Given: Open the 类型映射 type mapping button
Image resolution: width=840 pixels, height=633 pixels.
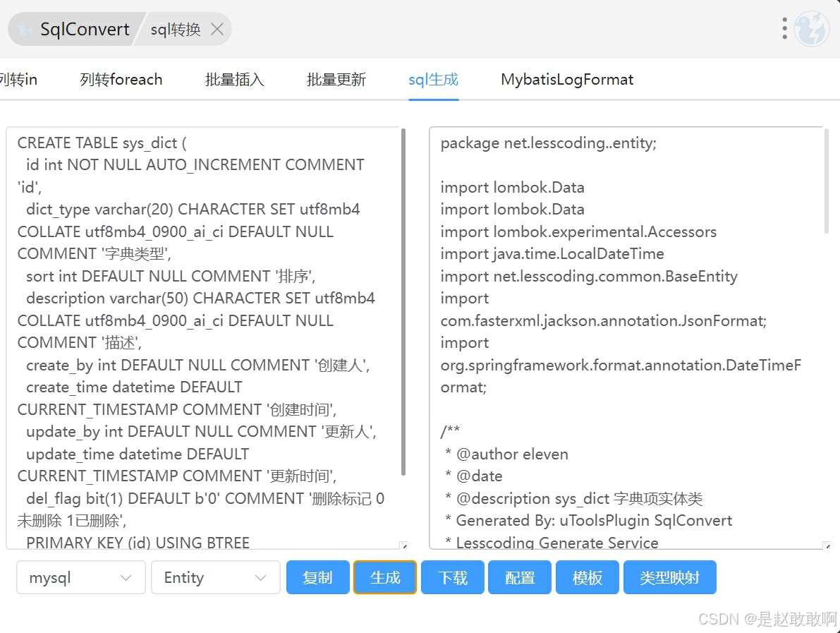Looking at the screenshot, I should point(669,577).
